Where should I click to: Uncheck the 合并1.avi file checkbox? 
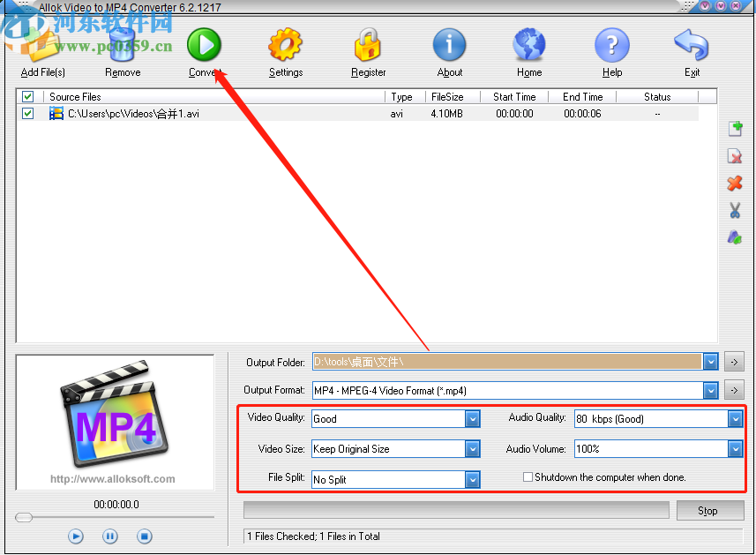28,114
